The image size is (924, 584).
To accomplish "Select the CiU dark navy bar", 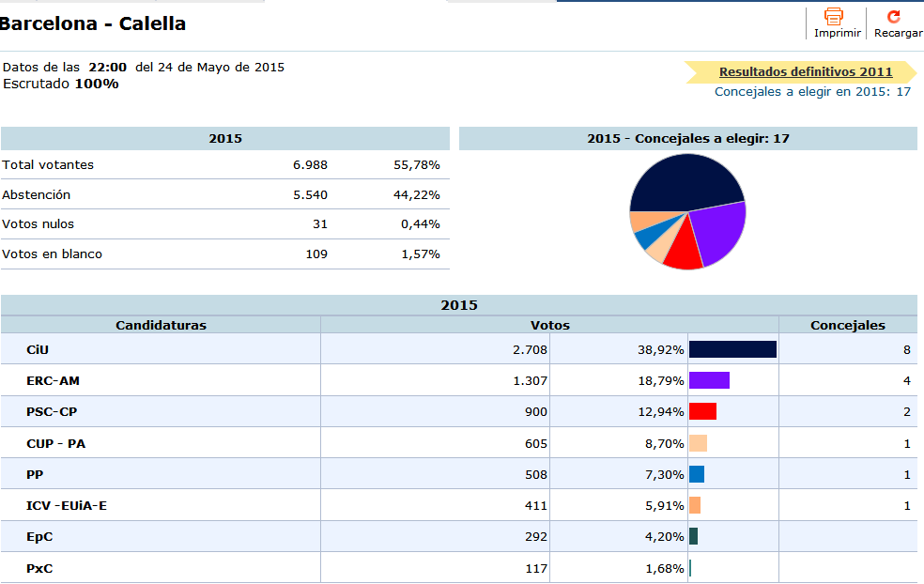I will click(x=732, y=349).
